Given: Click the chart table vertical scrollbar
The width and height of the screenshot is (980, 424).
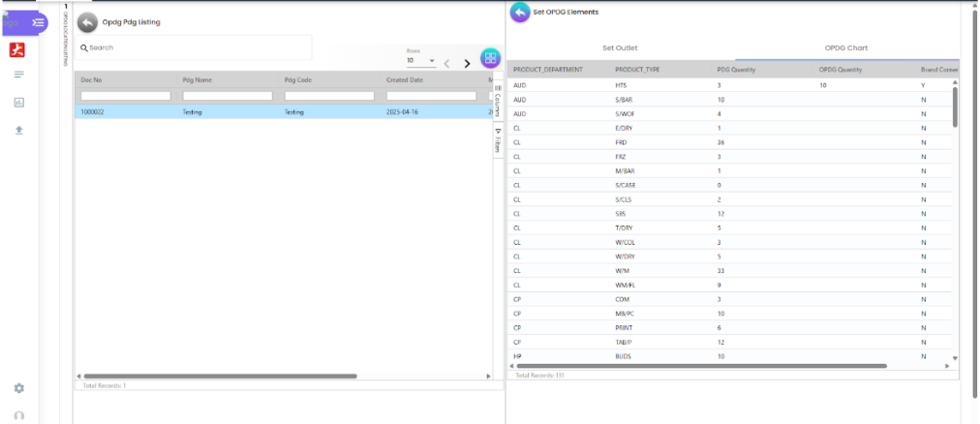Looking at the screenshot, I should tap(955, 106).
